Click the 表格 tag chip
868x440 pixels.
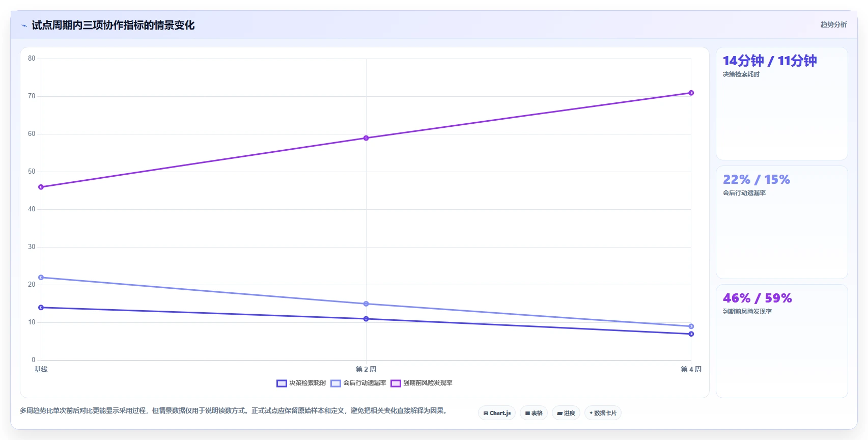(534, 413)
